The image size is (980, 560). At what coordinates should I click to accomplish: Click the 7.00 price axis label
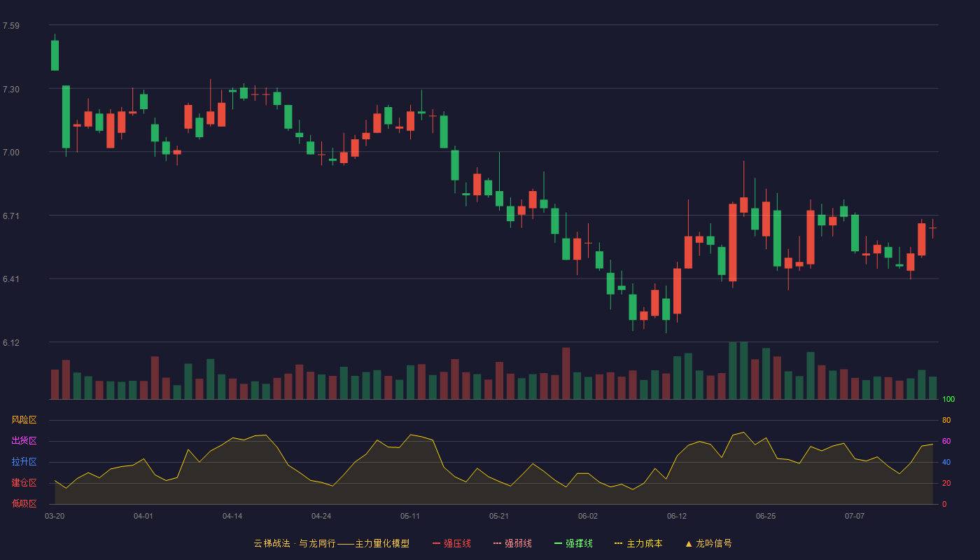11,153
